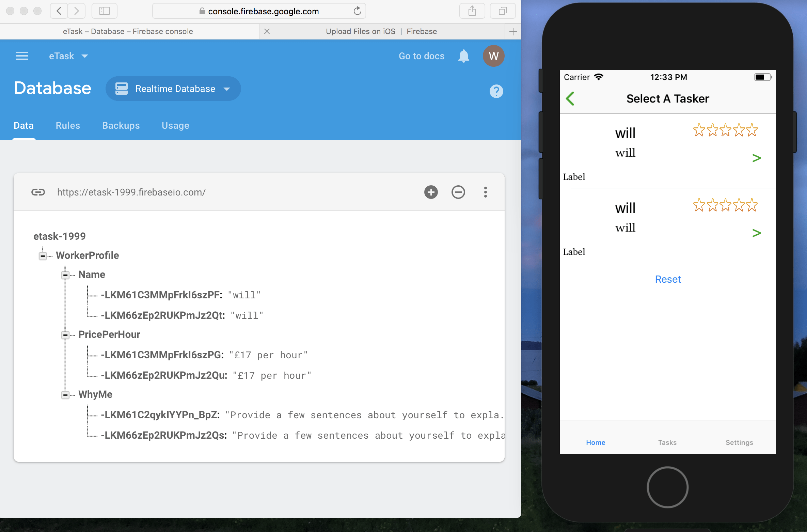Go back in Safari browser history

click(x=59, y=11)
